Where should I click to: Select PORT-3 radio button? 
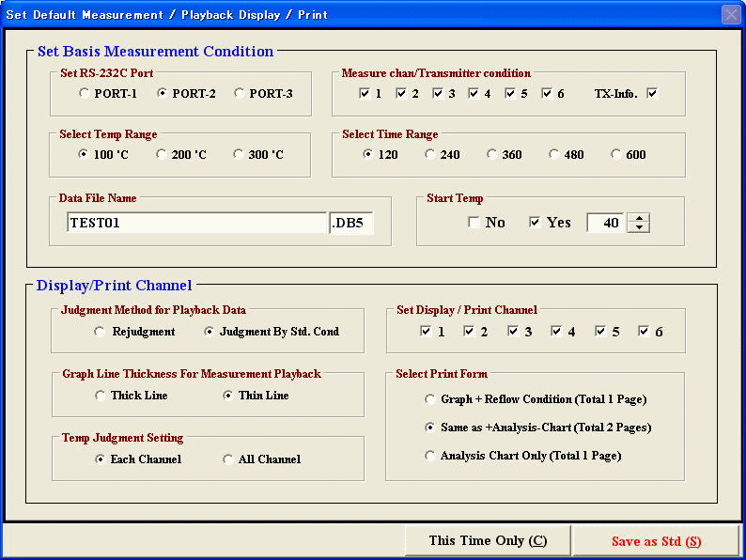(239, 93)
